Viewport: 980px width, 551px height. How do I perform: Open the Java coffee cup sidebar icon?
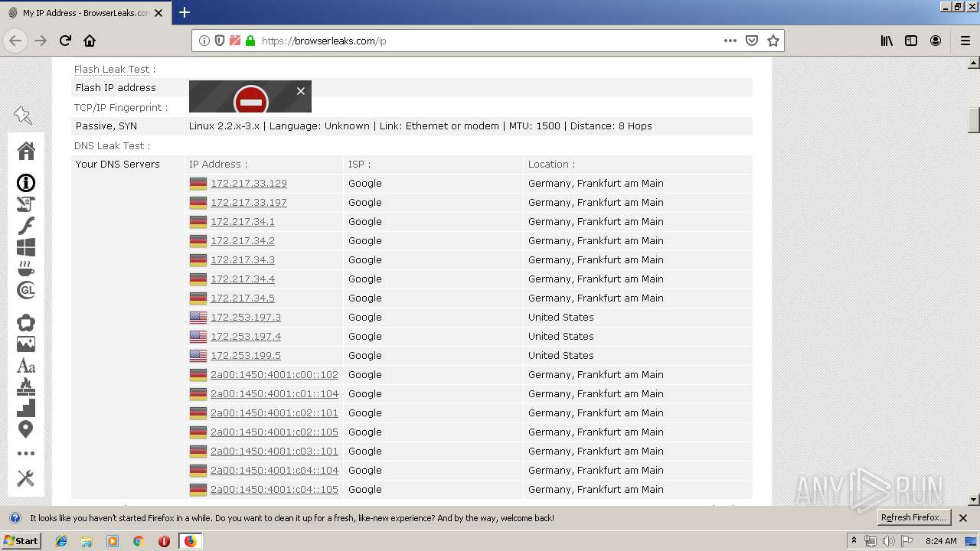click(26, 269)
